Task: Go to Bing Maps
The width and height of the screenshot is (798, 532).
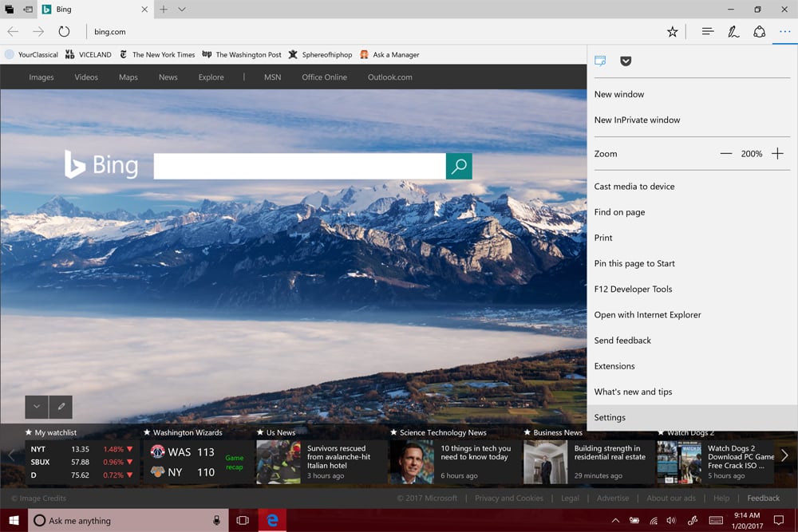Action: [128, 77]
